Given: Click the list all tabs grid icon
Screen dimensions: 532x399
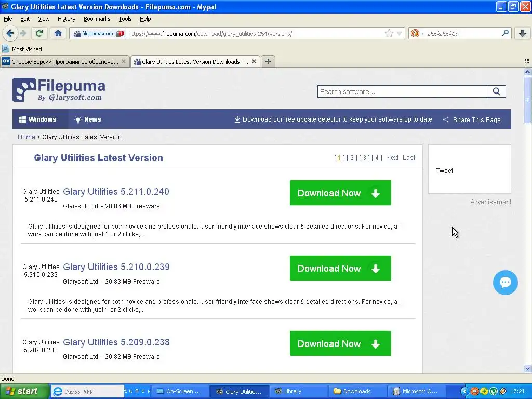Looking at the screenshot, I should (x=527, y=61).
